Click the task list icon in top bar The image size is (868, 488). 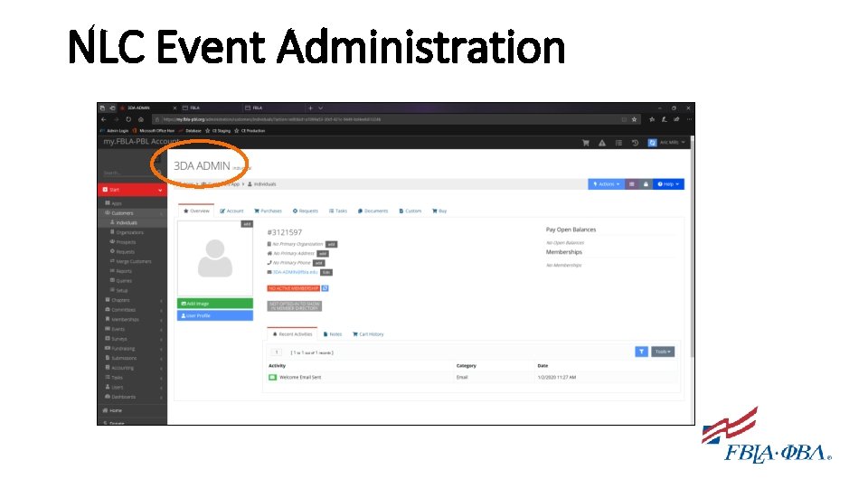[618, 143]
